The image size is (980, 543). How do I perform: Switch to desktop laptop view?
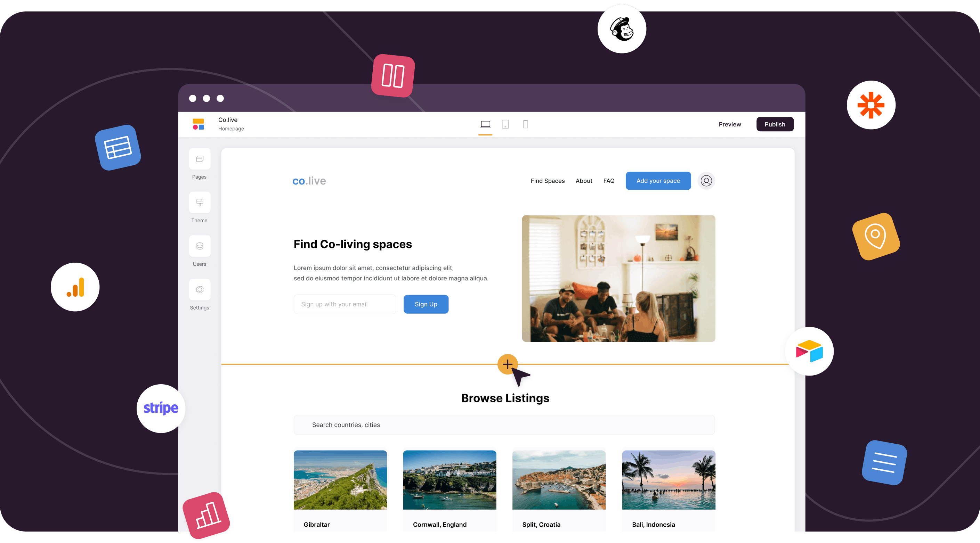point(485,124)
